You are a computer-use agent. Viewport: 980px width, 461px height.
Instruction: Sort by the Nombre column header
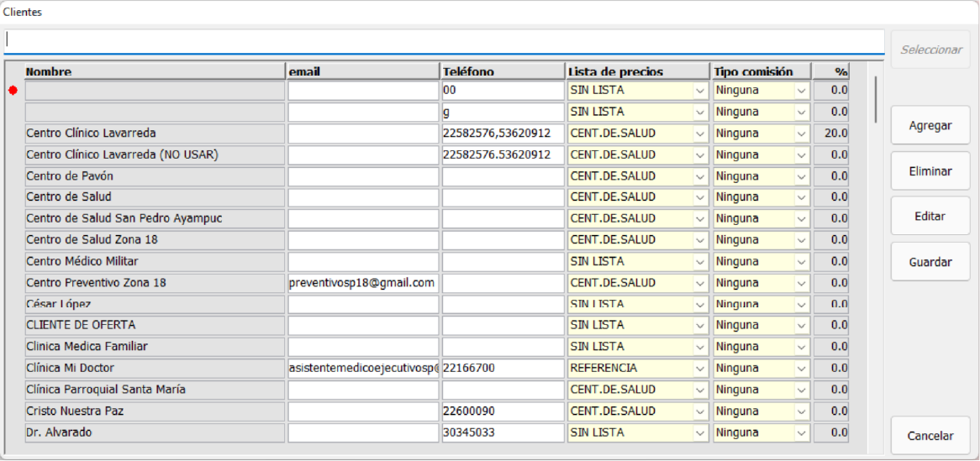click(155, 71)
